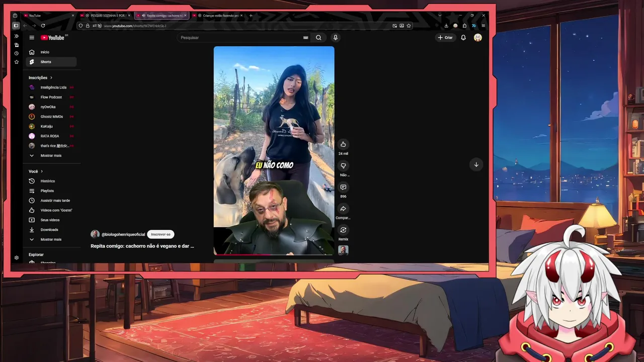The image size is (644, 362).
Task: Go to next Short with down arrow
Action: 476,164
